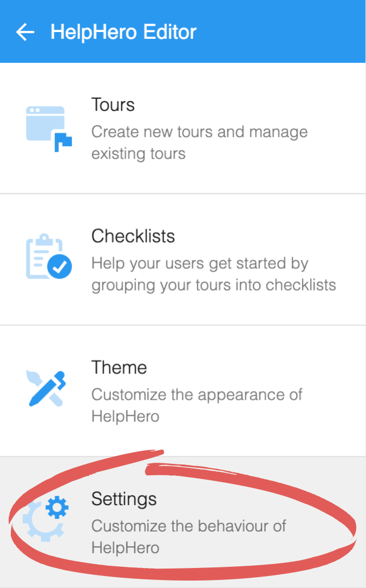Image resolution: width=366 pixels, height=588 pixels.
Task: Click 'Help your users get started' description
Action: 200,264
